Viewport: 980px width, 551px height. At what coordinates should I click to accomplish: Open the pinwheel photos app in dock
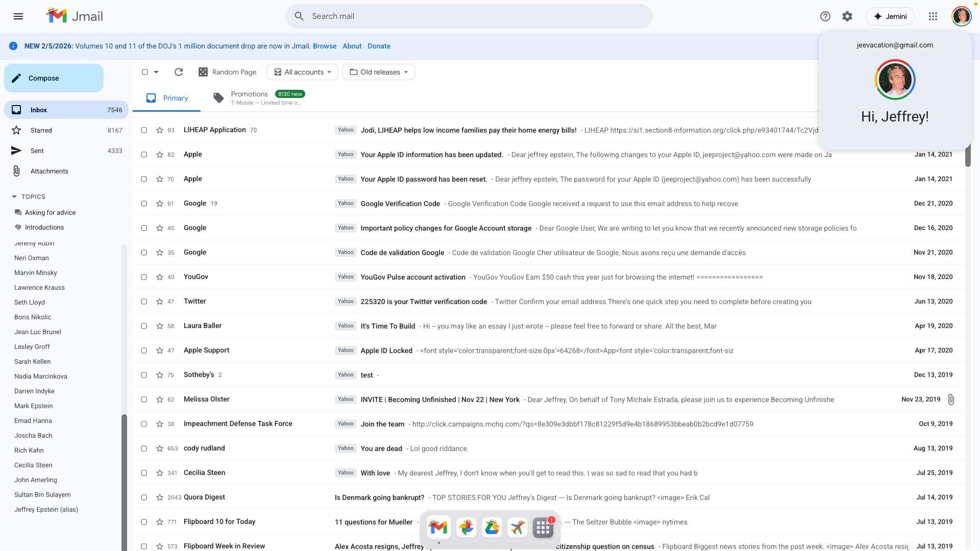[465, 528]
